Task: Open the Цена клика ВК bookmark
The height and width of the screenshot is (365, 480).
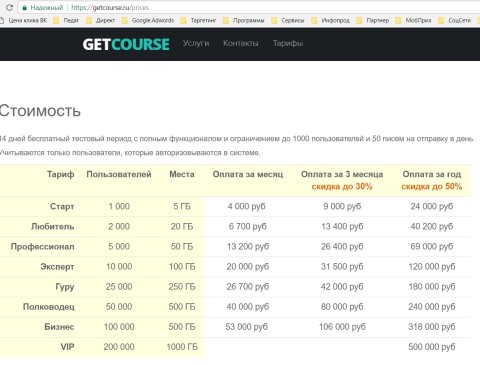Action: click(x=23, y=20)
